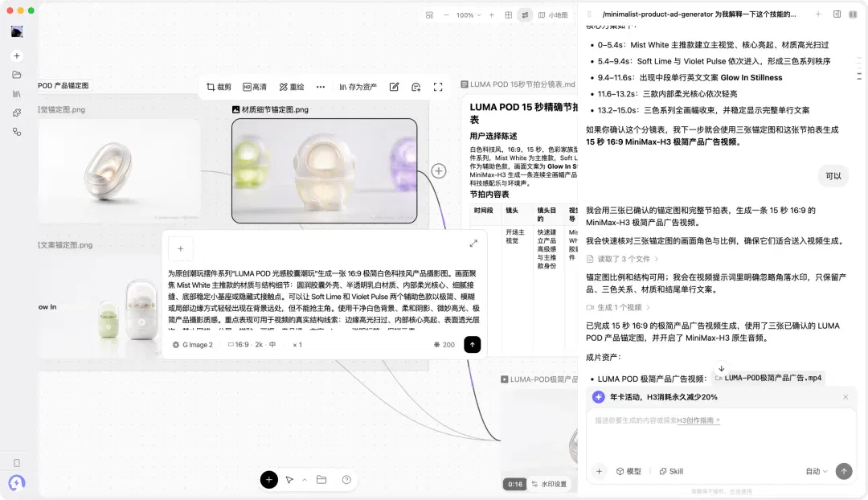Click the attachment plus button in the chat input

pyautogui.click(x=599, y=471)
